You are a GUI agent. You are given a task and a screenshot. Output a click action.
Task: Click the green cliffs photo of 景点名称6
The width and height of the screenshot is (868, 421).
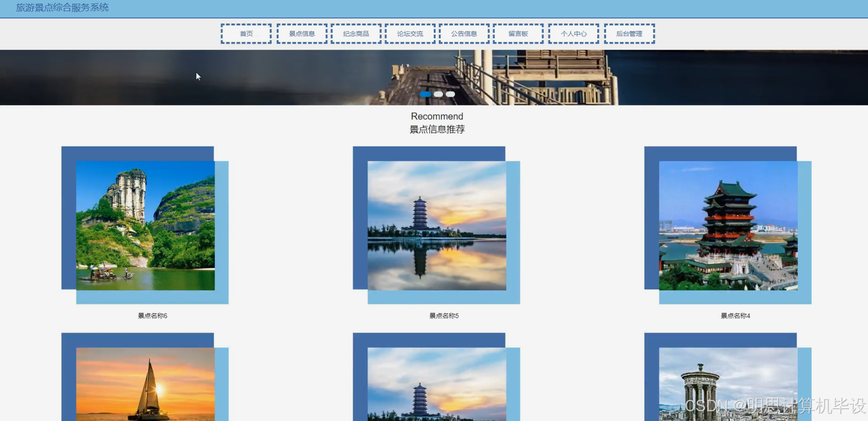click(x=146, y=224)
